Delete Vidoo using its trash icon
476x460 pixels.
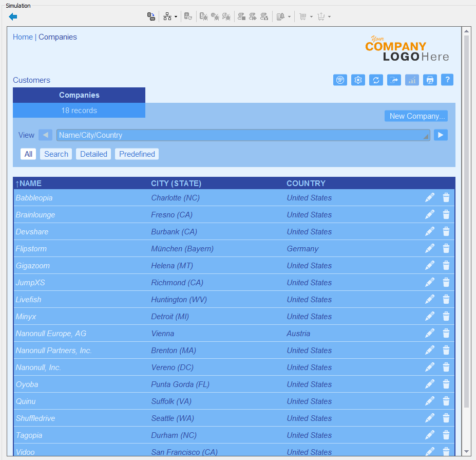[446, 452]
